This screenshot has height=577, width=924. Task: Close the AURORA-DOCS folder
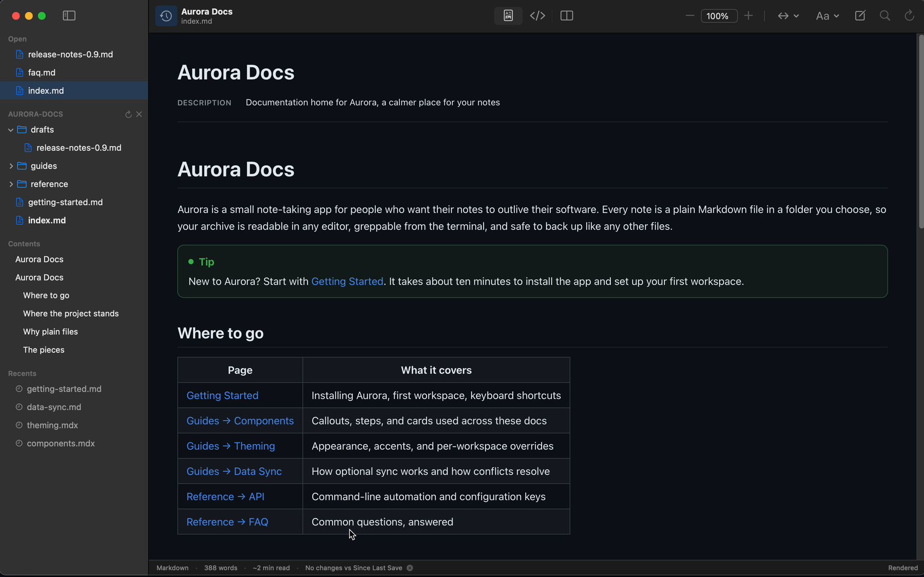[x=139, y=114]
